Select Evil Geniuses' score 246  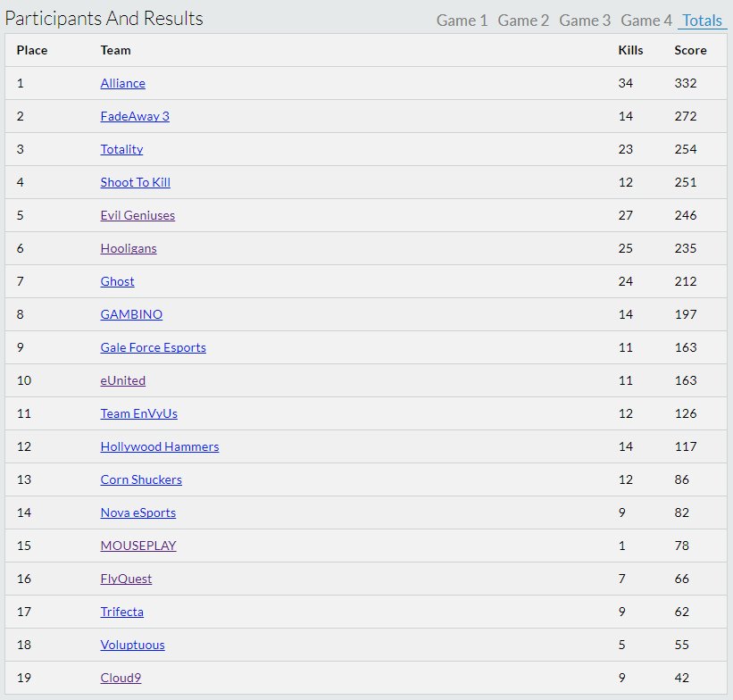[x=686, y=215]
